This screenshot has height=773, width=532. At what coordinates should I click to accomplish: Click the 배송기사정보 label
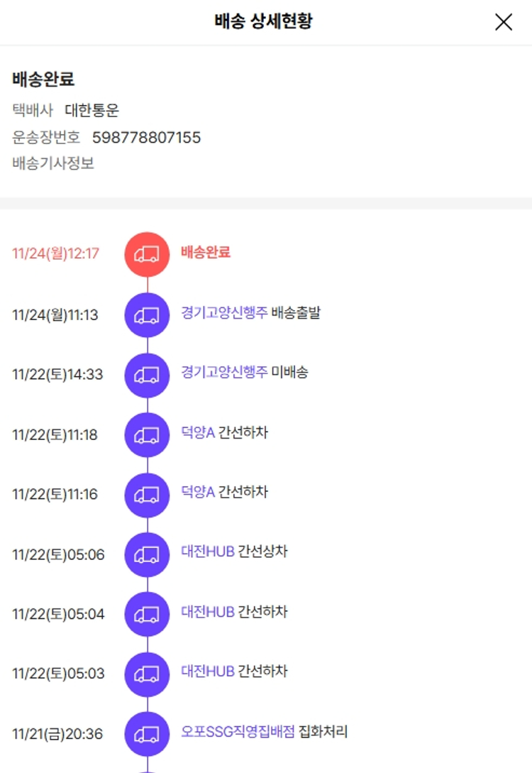click(53, 163)
